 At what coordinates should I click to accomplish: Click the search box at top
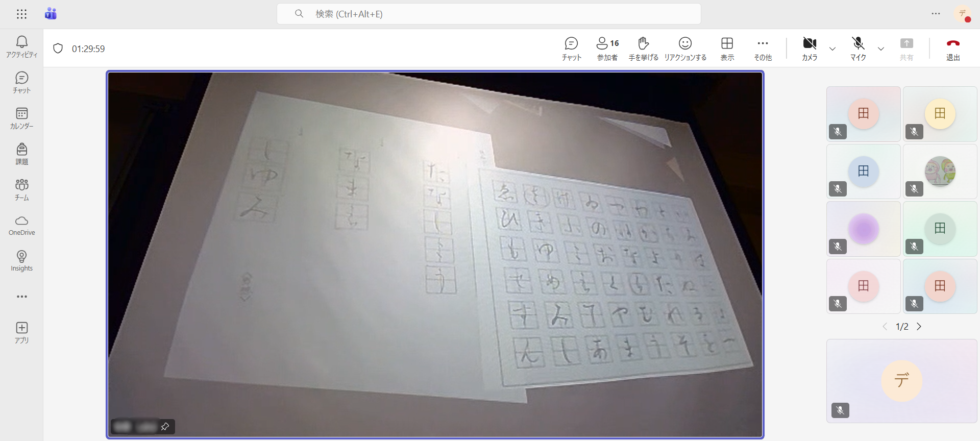pyautogui.click(x=488, y=14)
